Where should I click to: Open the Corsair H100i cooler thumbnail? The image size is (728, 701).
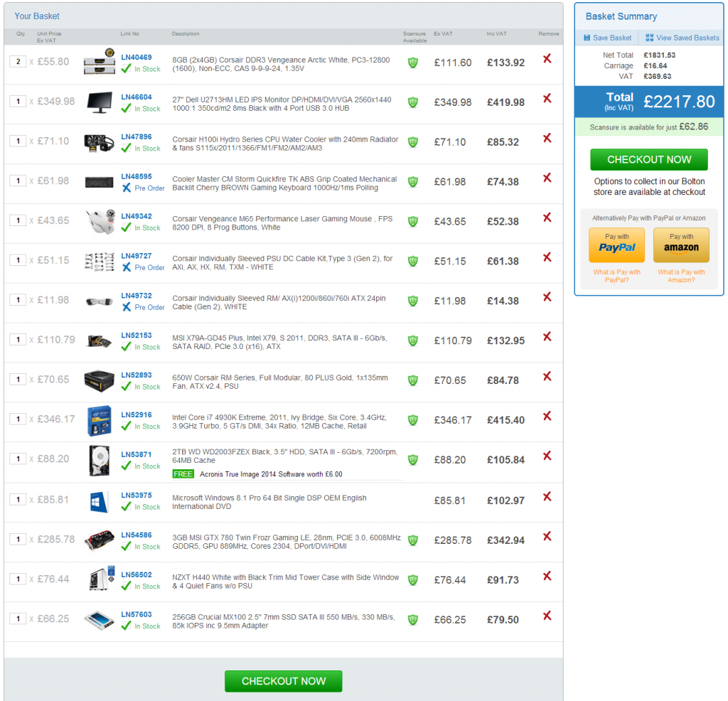pyautogui.click(x=99, y=143)
